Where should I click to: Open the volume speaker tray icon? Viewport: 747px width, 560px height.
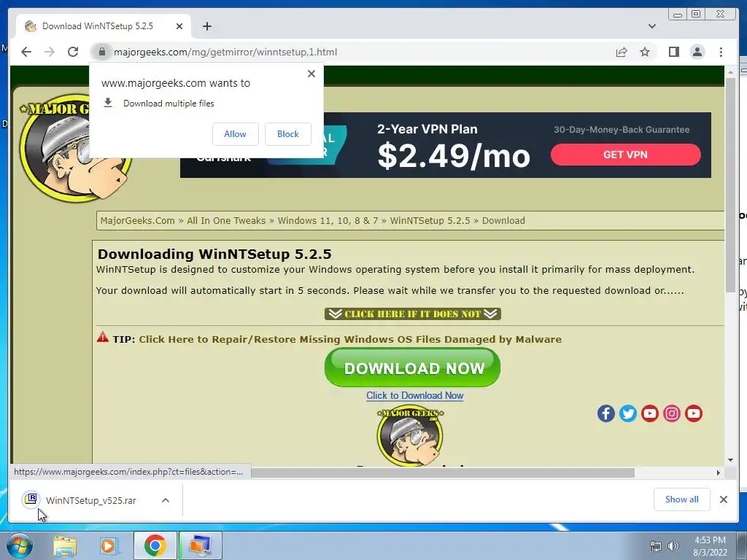tap(673, 546)
